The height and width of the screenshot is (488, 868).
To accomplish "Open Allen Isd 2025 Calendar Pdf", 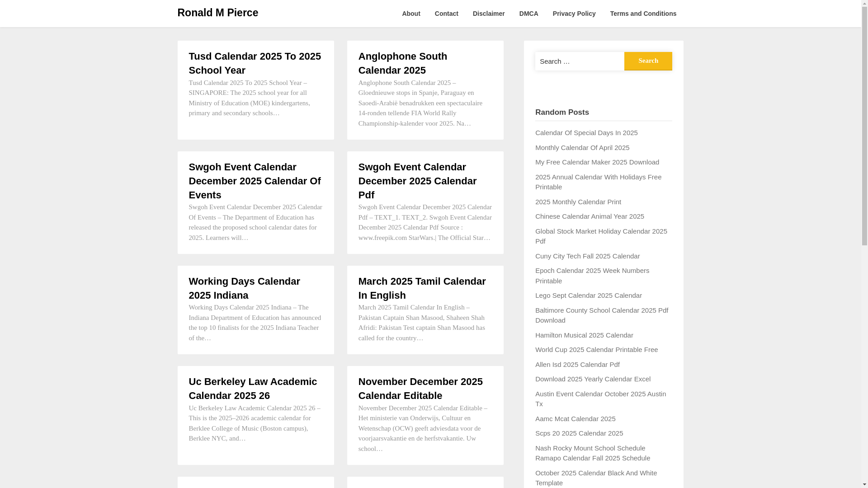I will pyautogui.click(x=577, y=365).
